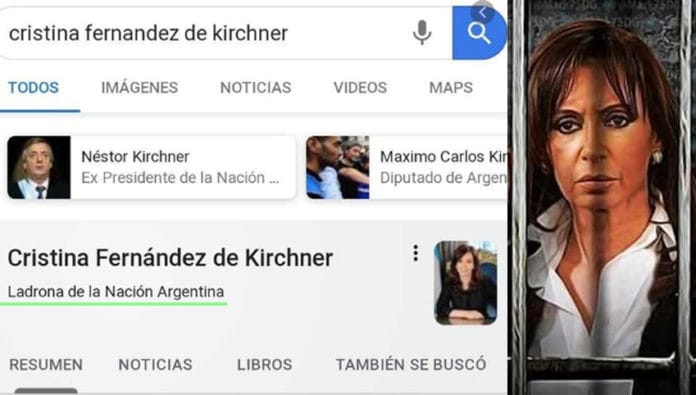This screenshot has height=395, width=696.
Task: Open Néstor Kirchner's portrait thumbnail
Action: click(x=39, y=167)
